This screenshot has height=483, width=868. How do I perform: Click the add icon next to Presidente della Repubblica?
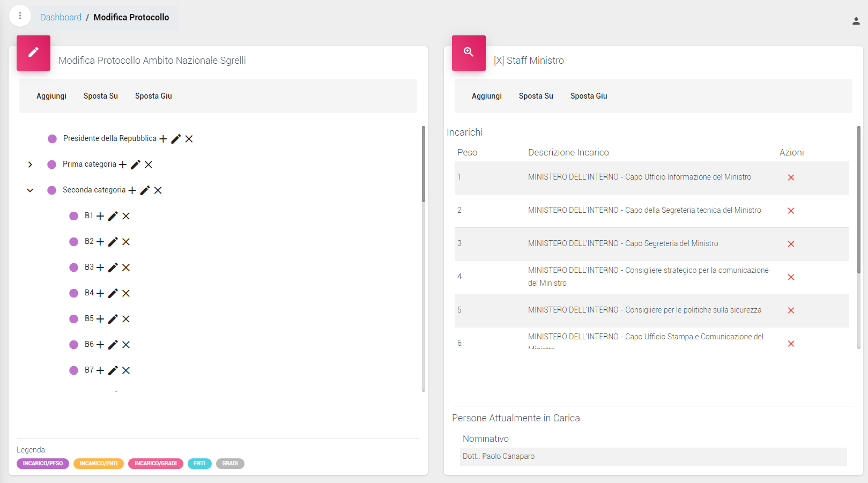pyautogui.click(x=164, y=139)
